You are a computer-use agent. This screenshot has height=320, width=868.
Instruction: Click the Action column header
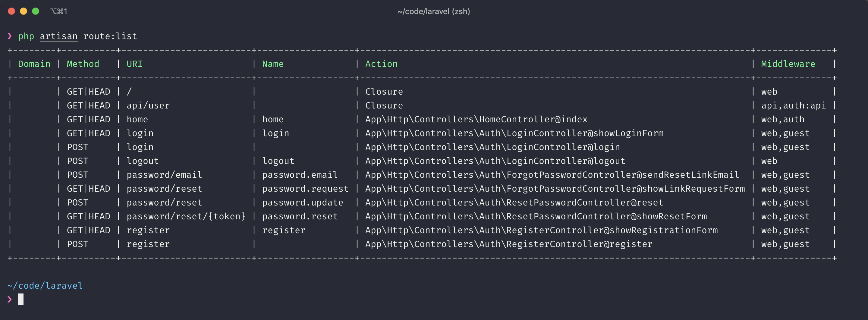[x=382, y=64]
